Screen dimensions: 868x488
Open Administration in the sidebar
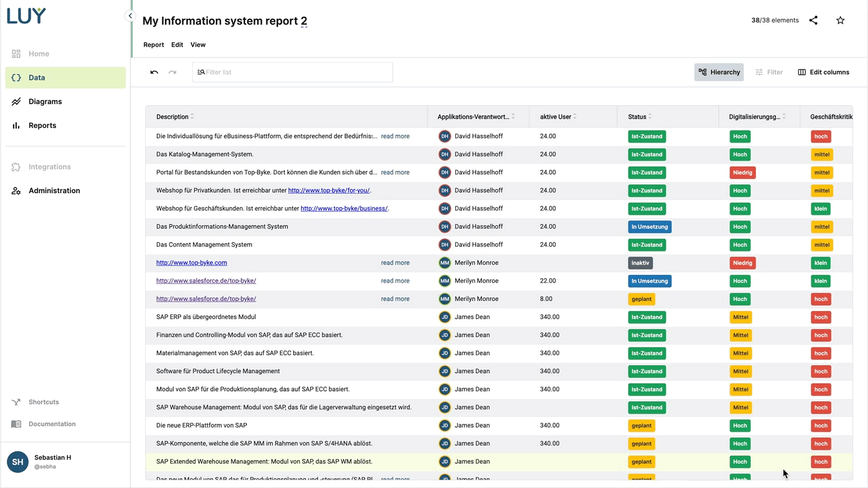[x=54, y=190]
